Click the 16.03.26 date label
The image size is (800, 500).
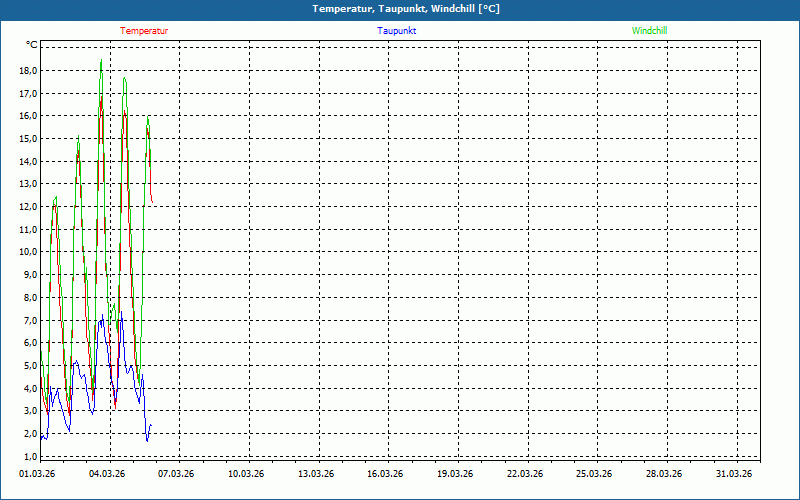[x=385, y=474]
